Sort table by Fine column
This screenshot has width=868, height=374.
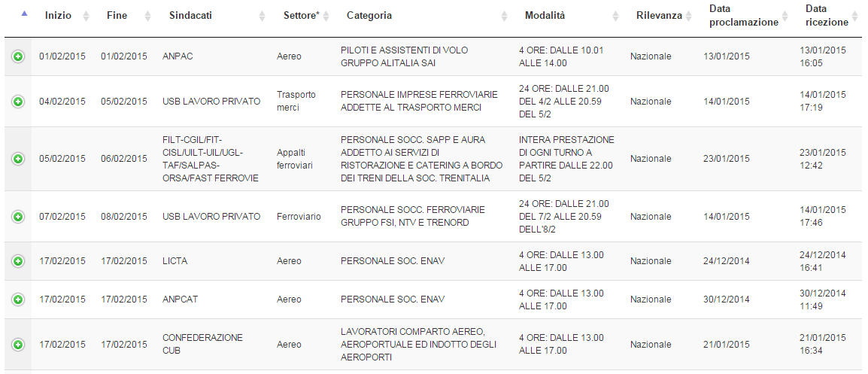117,16
